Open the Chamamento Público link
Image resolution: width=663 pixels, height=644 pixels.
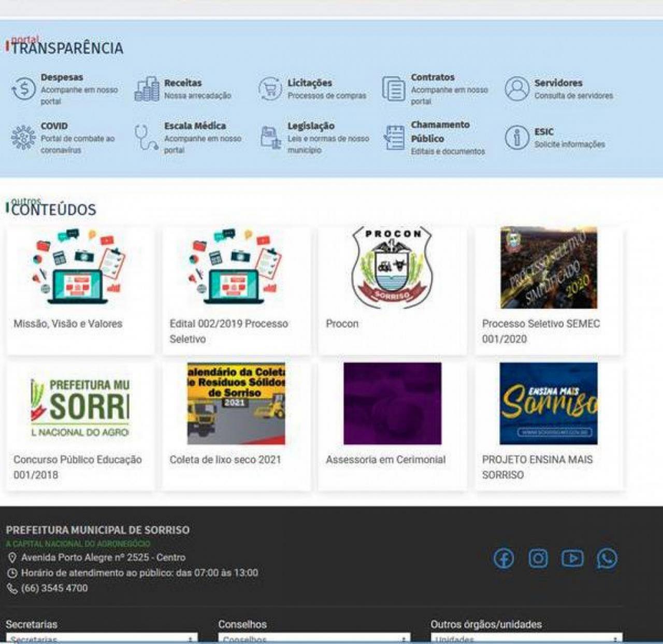[440, 131]
